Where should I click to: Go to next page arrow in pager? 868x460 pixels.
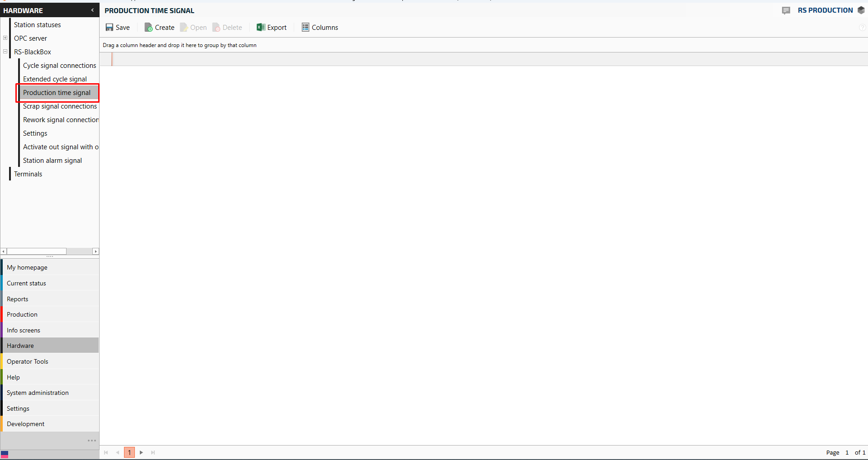(x=141, y=452)
